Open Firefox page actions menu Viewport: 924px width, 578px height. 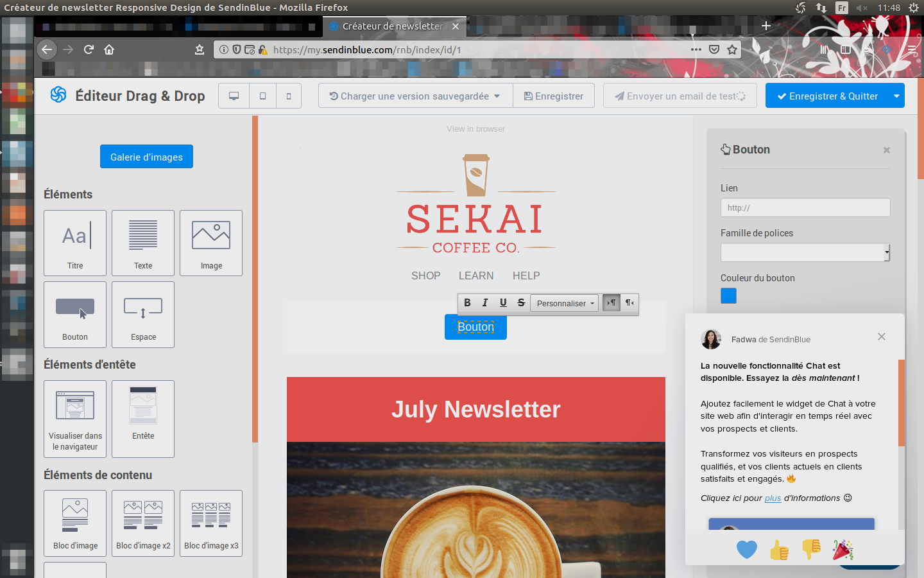(696, 49)
